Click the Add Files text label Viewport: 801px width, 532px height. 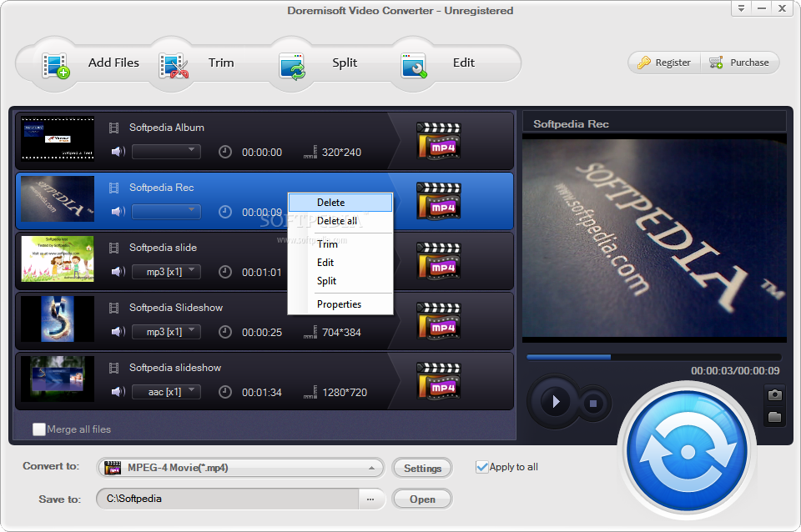pos(113,63)
